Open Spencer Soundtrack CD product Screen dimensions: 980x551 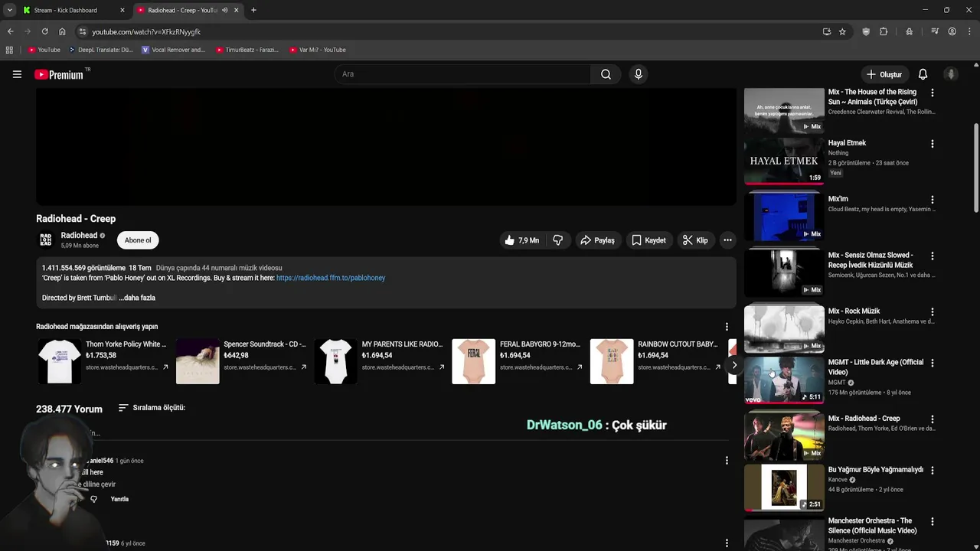click(x=241, y=361)
